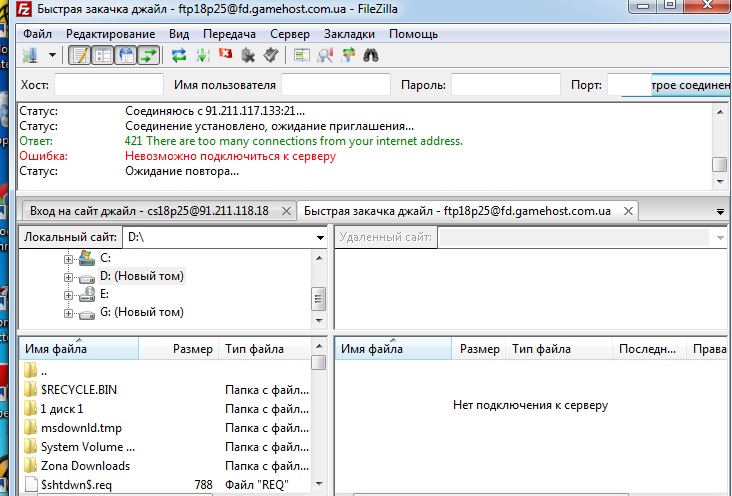Viewport: 732px width, 496px height.
Task: Toggle synchronized browsing
Action: [348, 56]
